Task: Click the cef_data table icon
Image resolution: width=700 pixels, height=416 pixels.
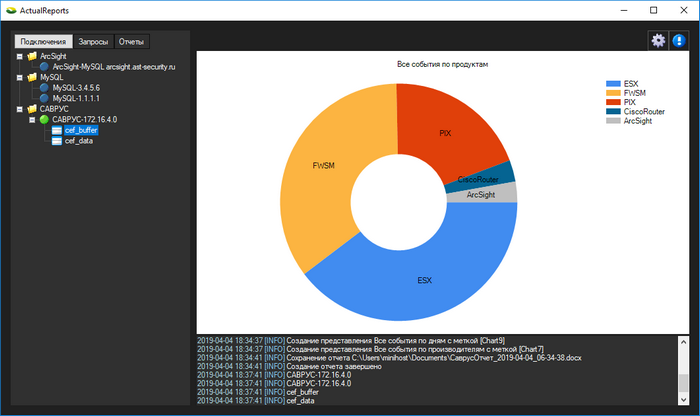Action: [56, 141]
